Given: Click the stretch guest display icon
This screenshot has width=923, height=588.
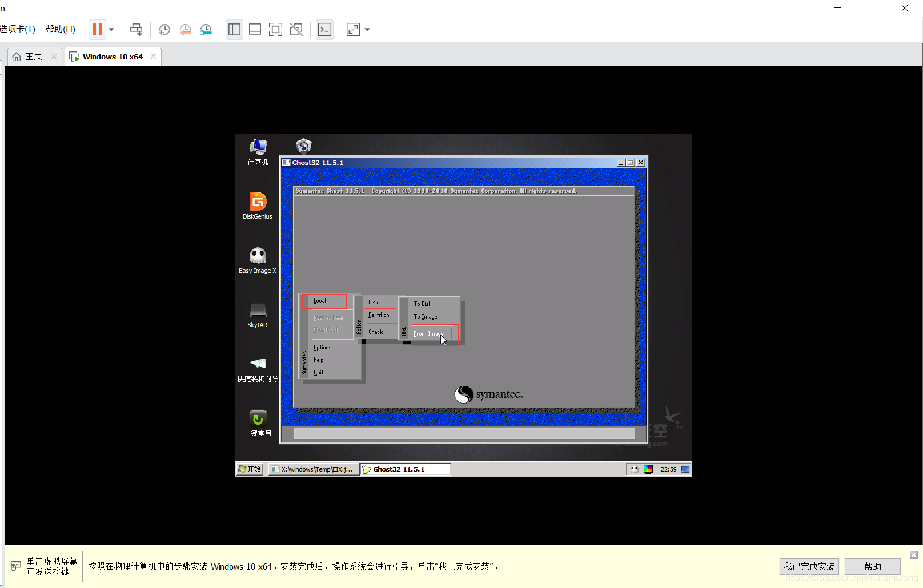Looking at the screenshot, I should click(x=354, y=30).
